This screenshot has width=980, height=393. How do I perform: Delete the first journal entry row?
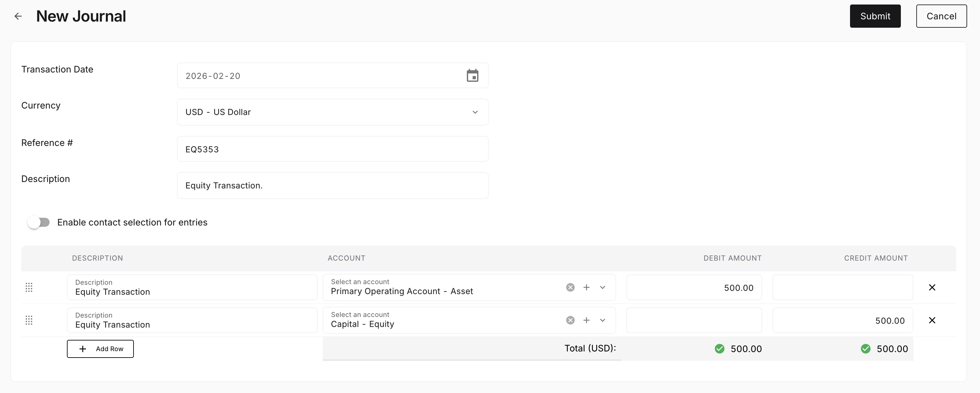932,287
